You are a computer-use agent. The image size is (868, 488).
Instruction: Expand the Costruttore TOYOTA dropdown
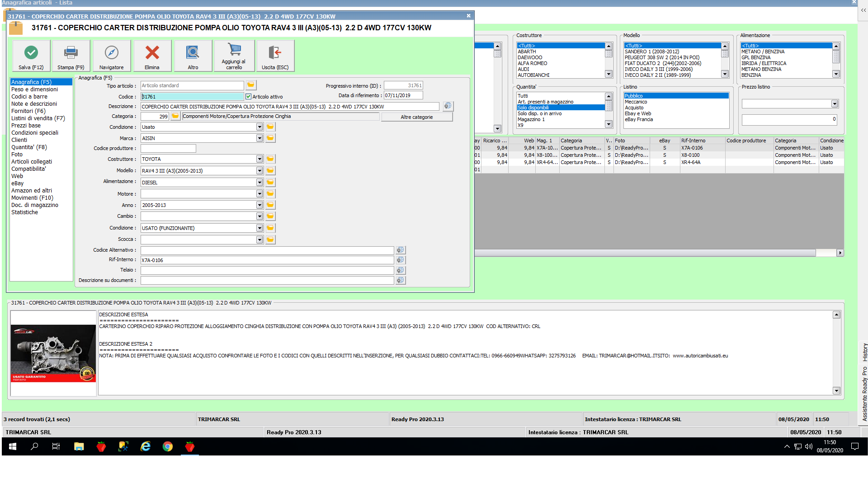point(259,159)
